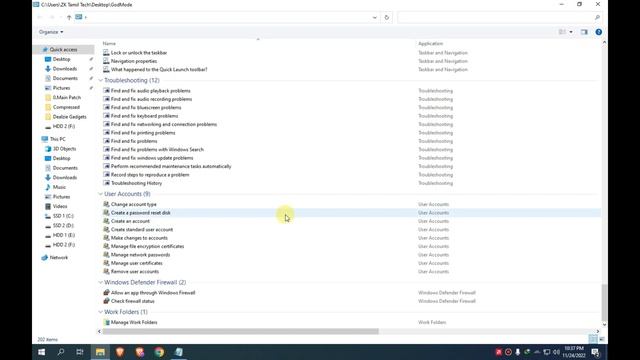Collapse the Windows Defender Firewall group
640x360 pixels.
tap(100, 282)
